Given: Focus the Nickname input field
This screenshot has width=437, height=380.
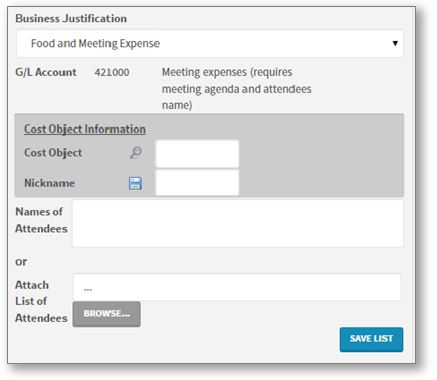Looking at the screenshot, I should (197, 182).
